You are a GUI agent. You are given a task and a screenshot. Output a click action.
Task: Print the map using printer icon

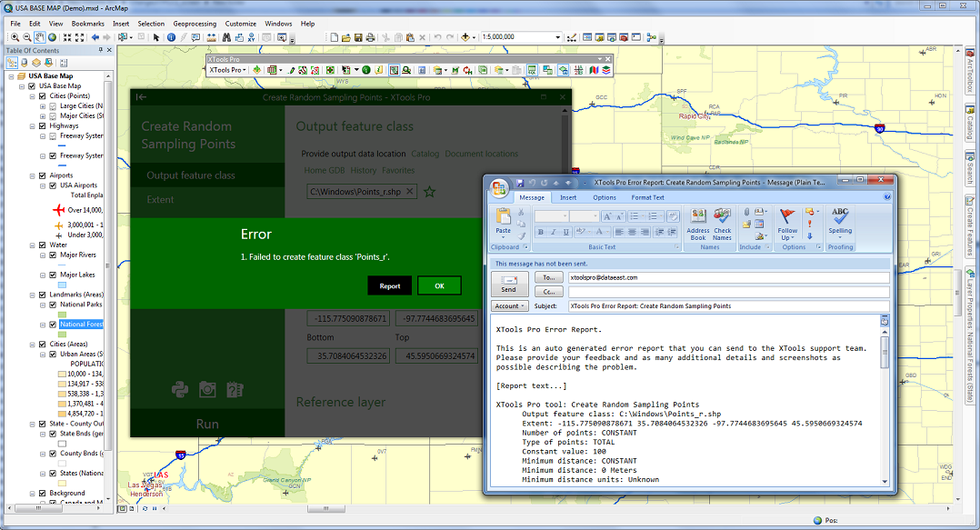point(371,37)
